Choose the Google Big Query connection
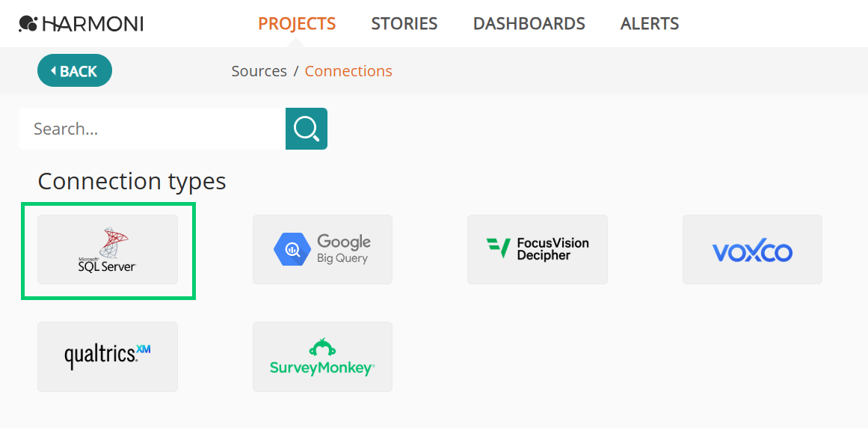868x428 pixels. [x=322, y=250]
